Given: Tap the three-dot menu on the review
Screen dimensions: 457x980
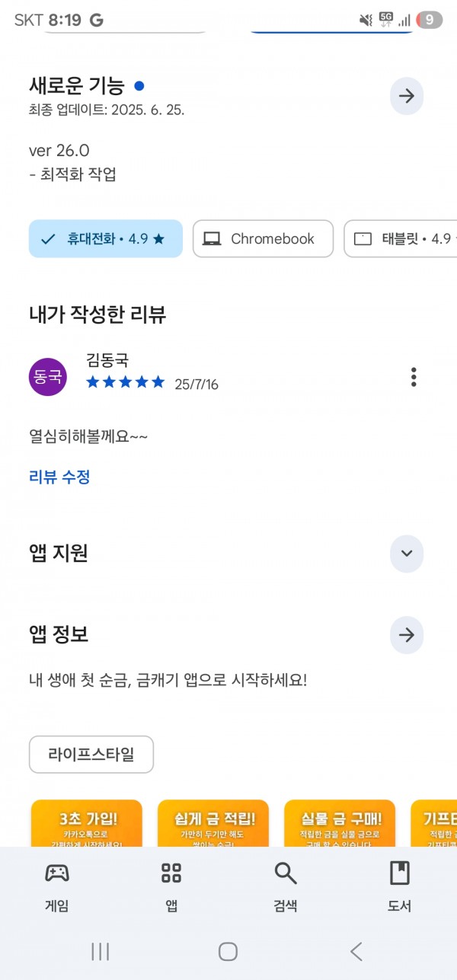Looking at the screenshot, I should (x=414, y=377).
